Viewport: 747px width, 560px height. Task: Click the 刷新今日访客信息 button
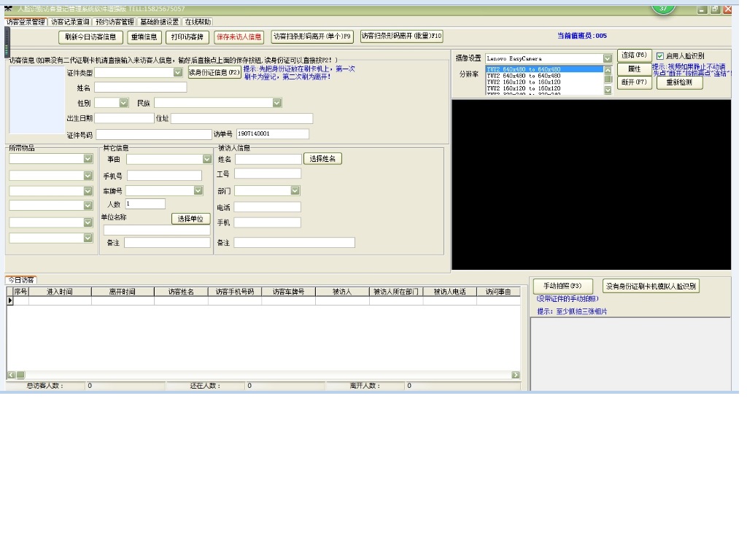[90, 37]
